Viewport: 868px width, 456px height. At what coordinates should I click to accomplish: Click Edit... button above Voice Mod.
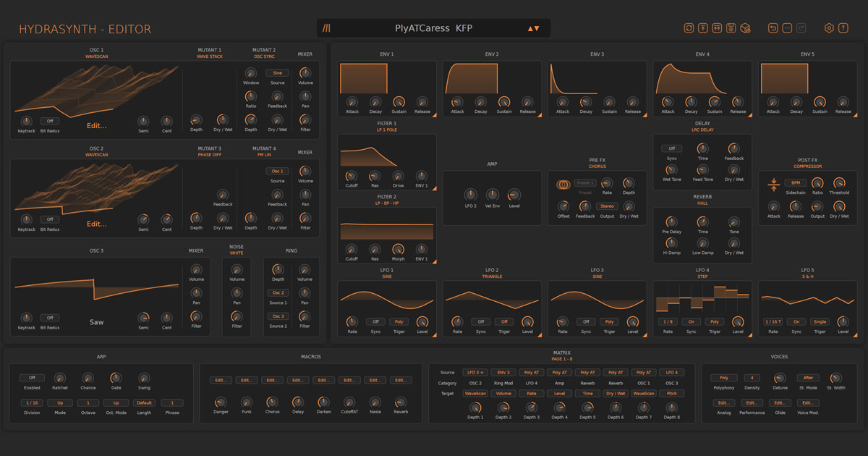(808, 402)
